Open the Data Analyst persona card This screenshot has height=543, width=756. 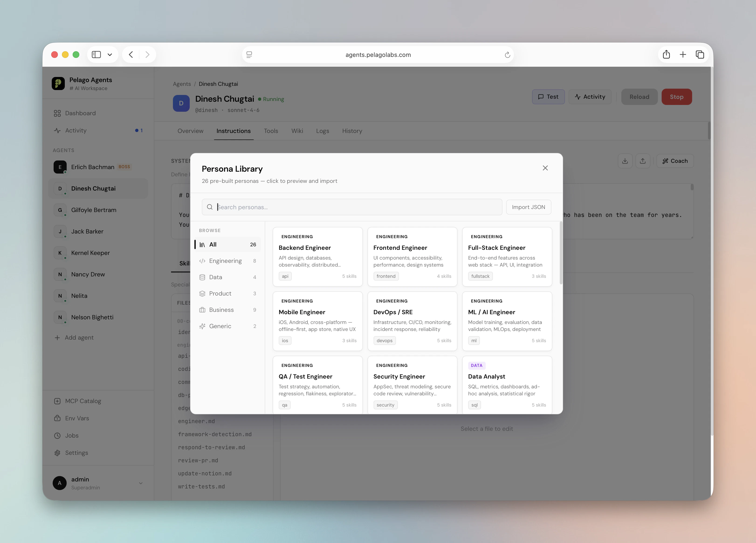pos(507,385)
